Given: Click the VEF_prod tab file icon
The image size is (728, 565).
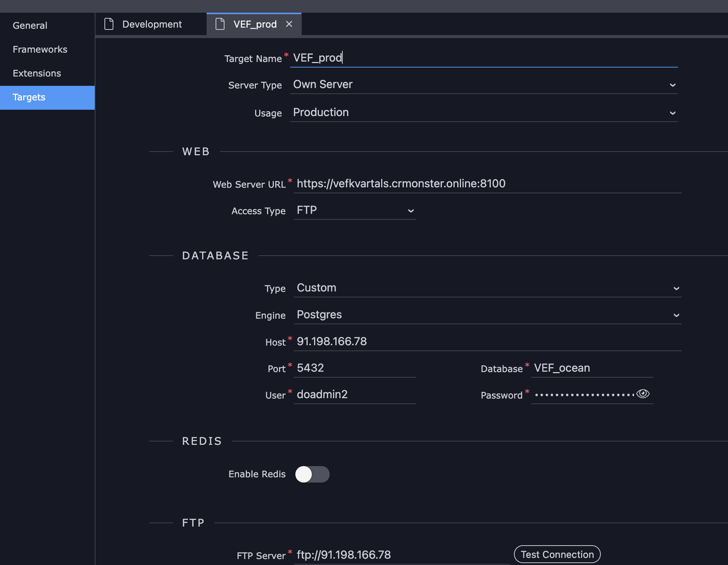Looking at the screenshot, I should click(220, 24).
